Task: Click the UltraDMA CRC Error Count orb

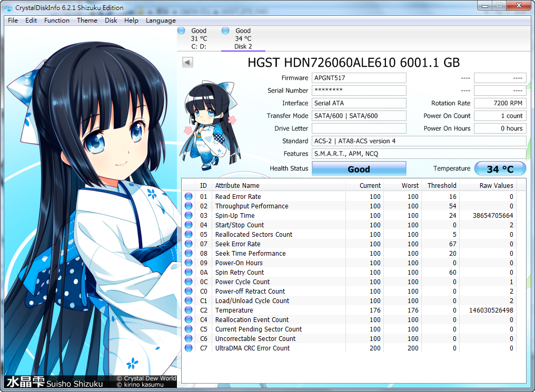Action: pos(189,348)
